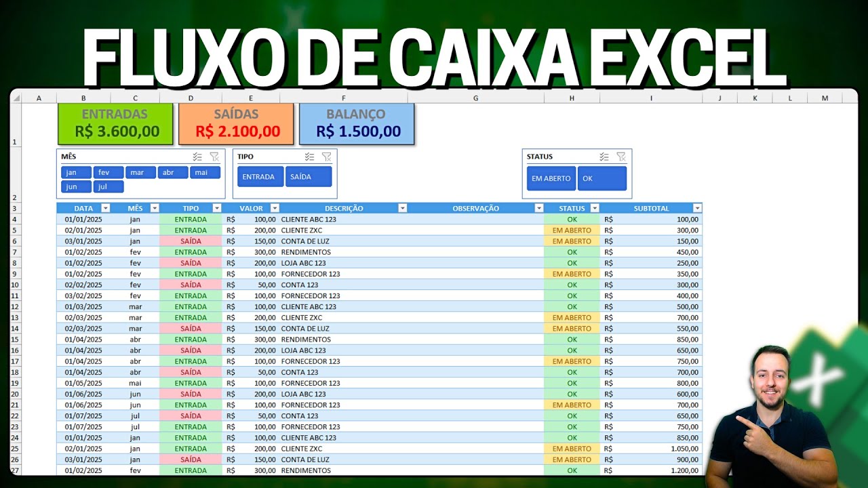Select the OK status cell in row 22
The width and height of the screenshot is (868, 488).
572,415
